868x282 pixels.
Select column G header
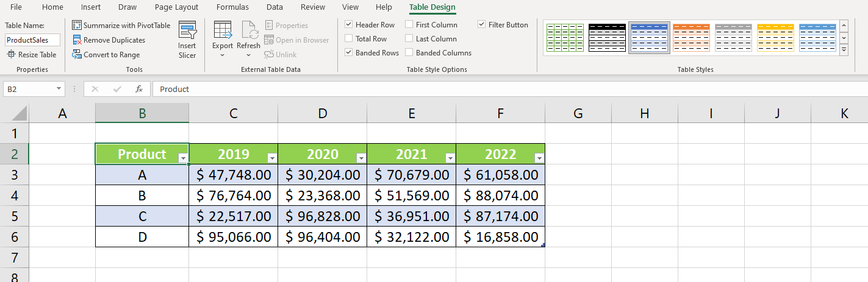(x=578, y=113)
